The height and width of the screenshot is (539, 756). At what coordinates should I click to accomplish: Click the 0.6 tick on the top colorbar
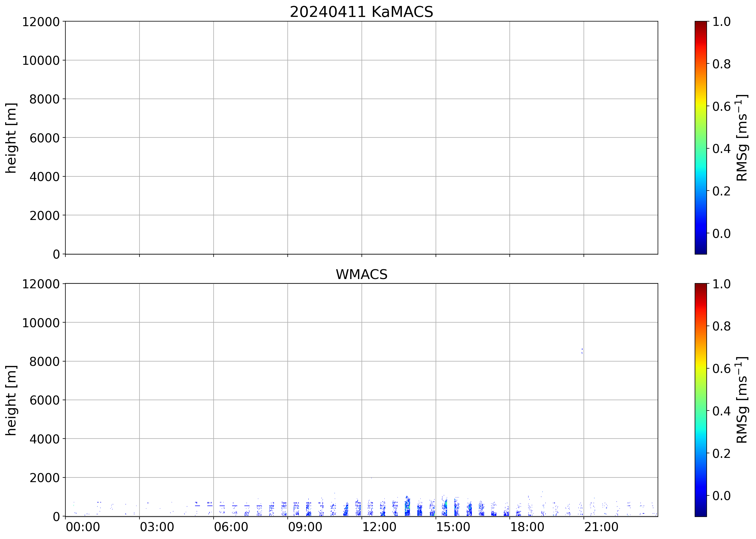[721, 106]
